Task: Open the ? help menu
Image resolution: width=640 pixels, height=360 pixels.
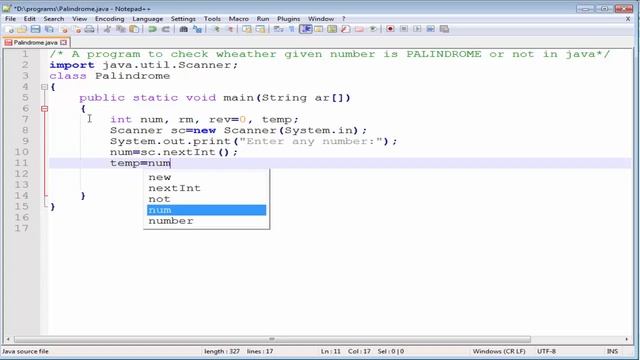Action: (344, 19)
